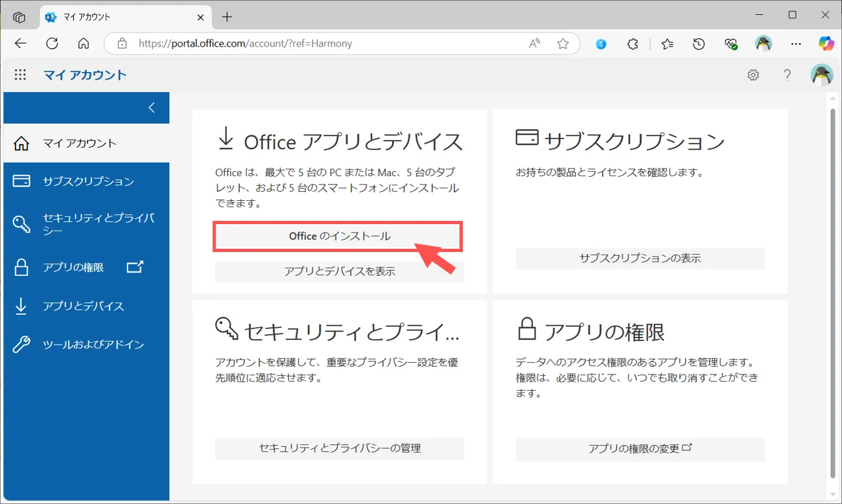Click サブスクリプションの表示 button
The width and height of the screenshot is (842, 504).
640,258
